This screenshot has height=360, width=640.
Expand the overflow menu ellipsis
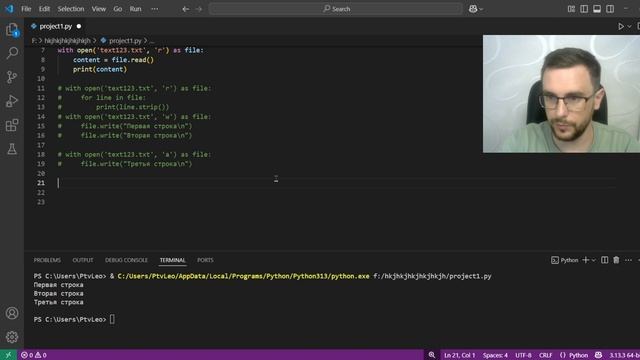coord(154,9)
